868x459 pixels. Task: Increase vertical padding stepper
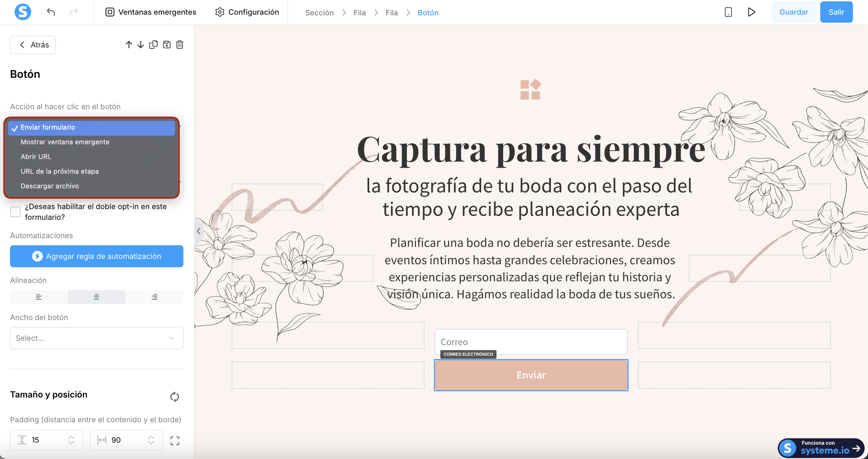[71, 437]
